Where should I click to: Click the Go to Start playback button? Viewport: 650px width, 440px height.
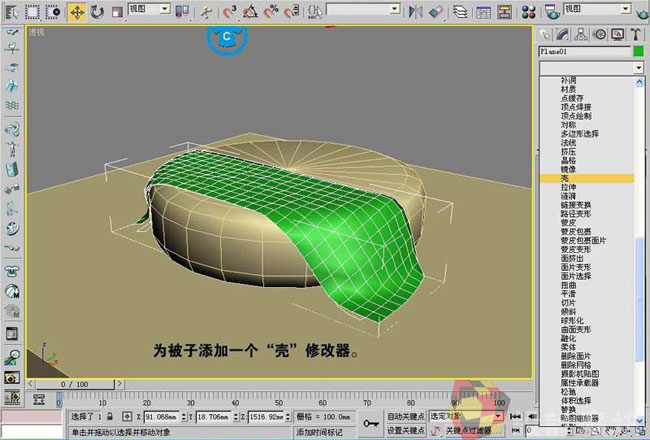point(516,416)
